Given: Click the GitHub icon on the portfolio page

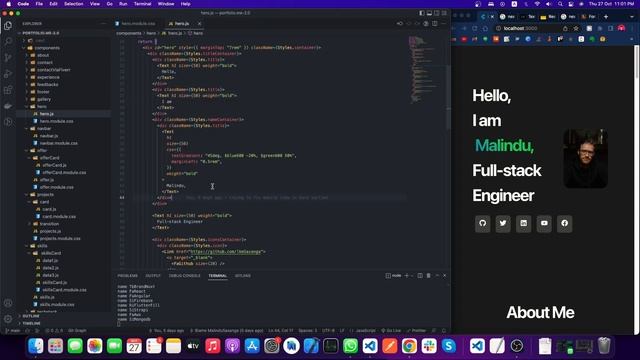Looking at the screenshot, I should 482,223.
